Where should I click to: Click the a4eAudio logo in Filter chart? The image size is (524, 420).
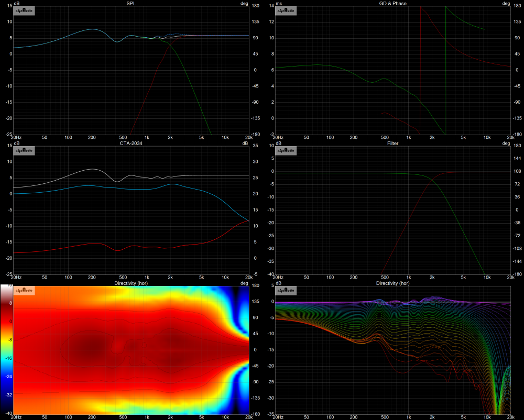[287, 151]
